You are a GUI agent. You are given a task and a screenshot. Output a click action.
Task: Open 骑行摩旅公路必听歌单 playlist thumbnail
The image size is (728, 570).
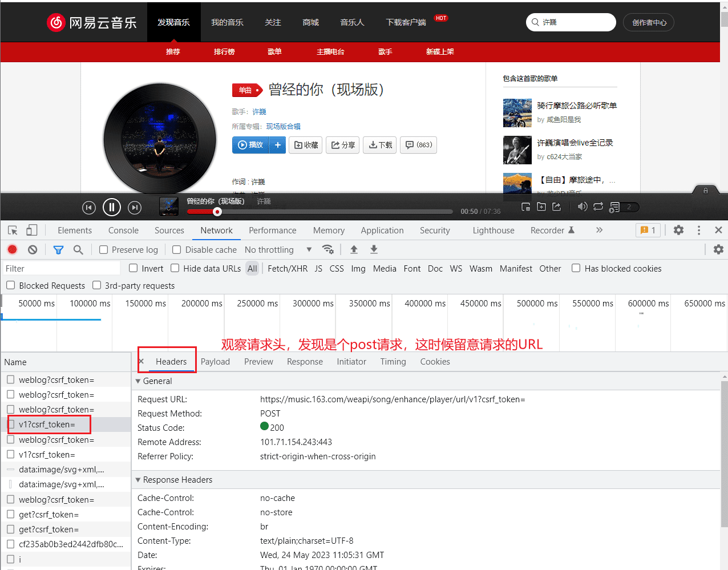click(x=517, y=113)
